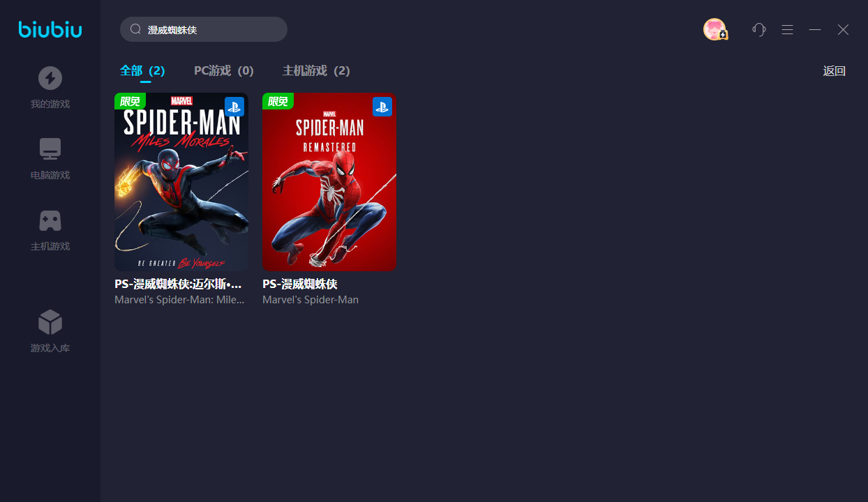Switch to PC游戏 (0) tab
Viewport: 868px width, 502px height.
(224, 70)
